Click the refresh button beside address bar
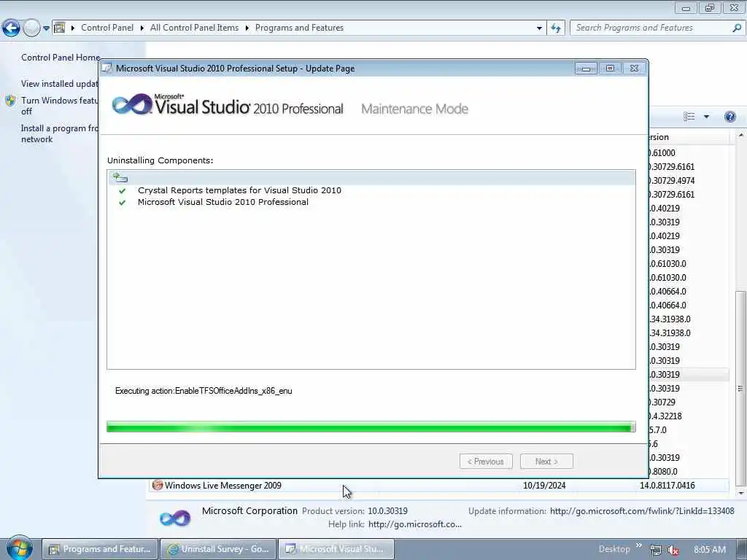 coord(555,28)
